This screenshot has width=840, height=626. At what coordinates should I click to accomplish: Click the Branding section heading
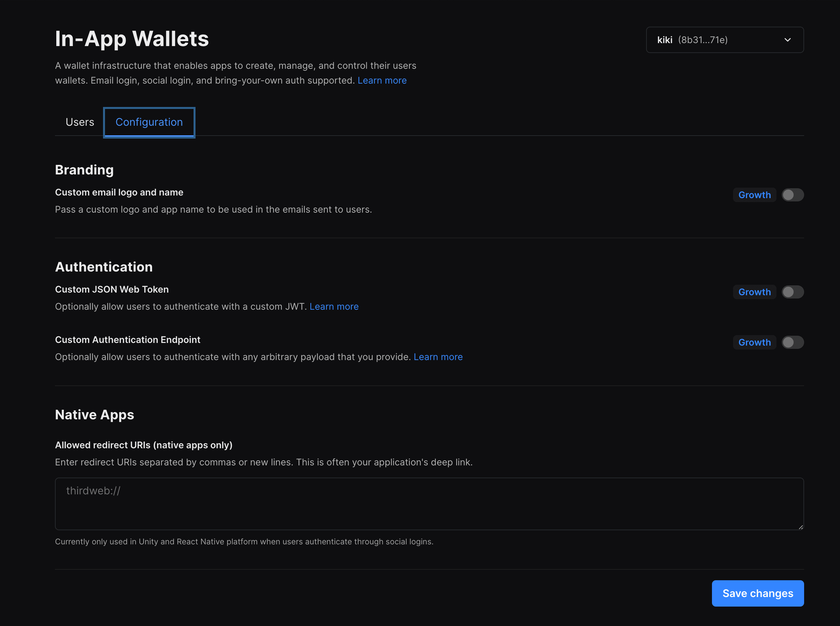pyautogui.click(x=84, y=170)
